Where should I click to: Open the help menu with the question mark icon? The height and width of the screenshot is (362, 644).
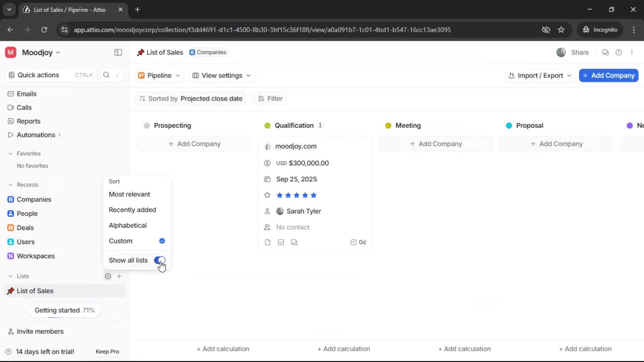pos(619,52)
